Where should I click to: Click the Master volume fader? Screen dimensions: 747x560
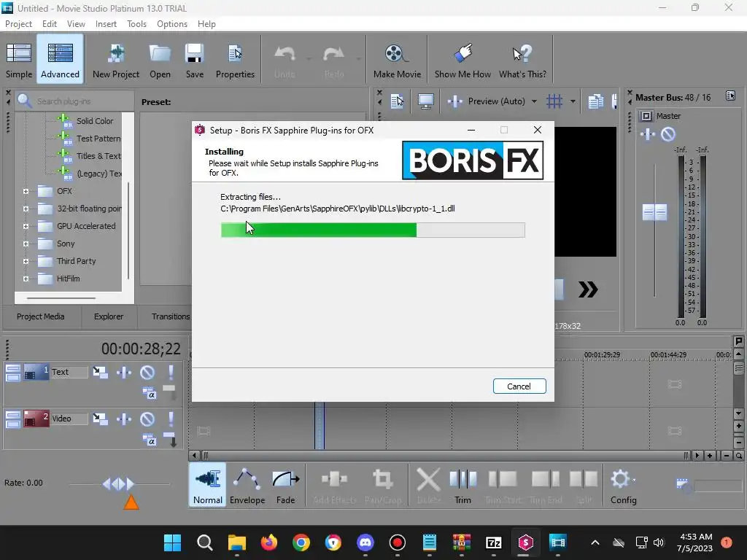[x=654, y=212]
